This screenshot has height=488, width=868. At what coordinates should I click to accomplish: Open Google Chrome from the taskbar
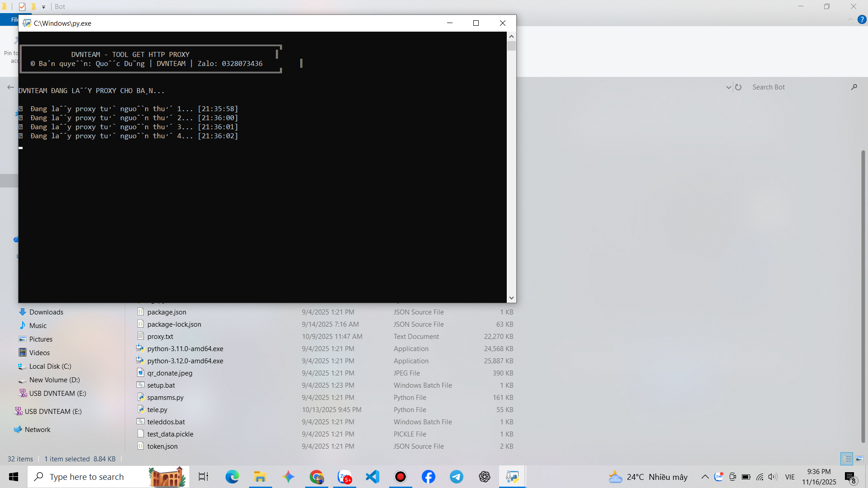[x=316, y=477]
